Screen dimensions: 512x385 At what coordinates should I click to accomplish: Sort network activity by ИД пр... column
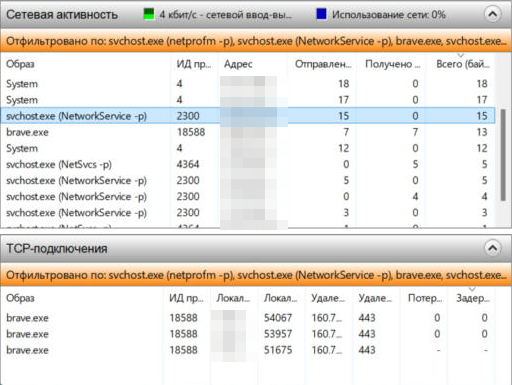[194, 64]
